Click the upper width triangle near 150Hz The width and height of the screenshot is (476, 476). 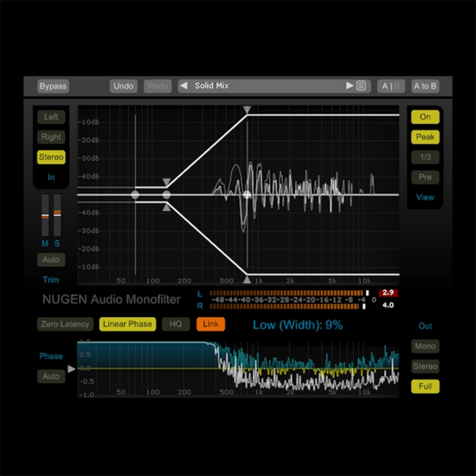(166, 182)
